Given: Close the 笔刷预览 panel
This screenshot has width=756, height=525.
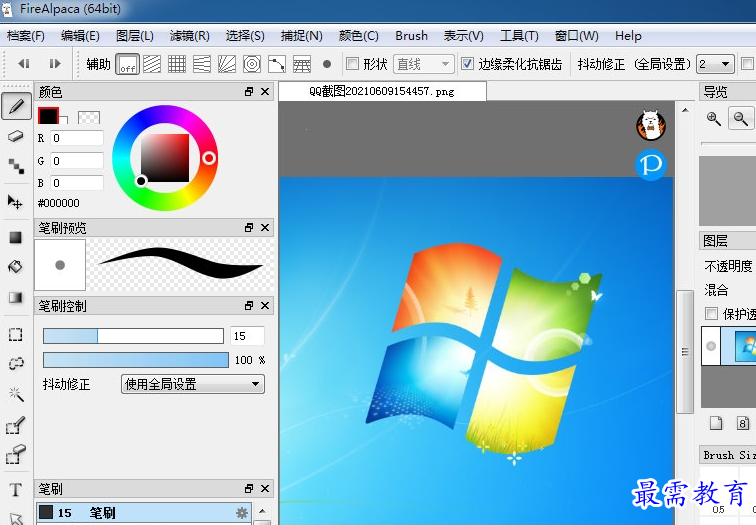Looking at the screenshot, I should pos(265,228).
